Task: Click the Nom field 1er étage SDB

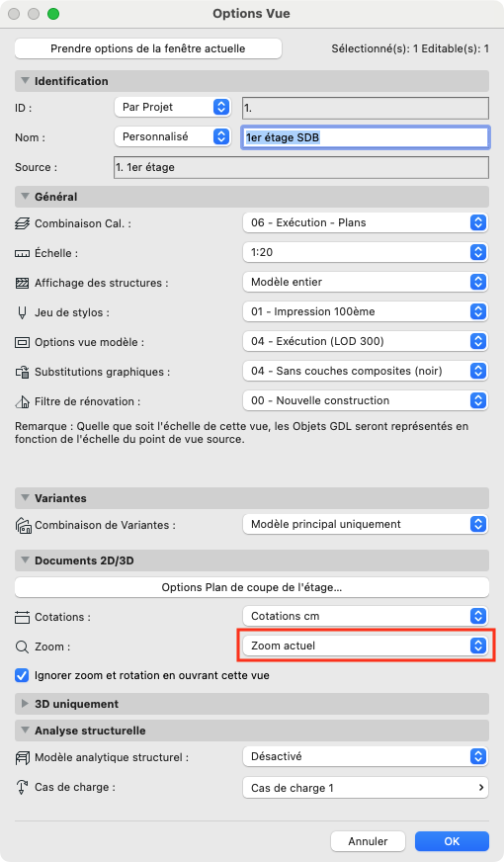Action: tap(366, 137)
